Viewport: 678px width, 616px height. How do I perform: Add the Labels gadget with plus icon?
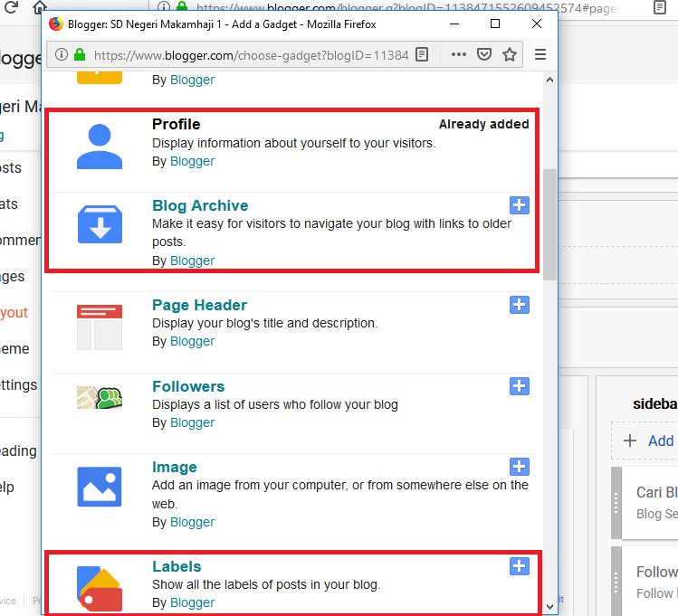(520, 566)
